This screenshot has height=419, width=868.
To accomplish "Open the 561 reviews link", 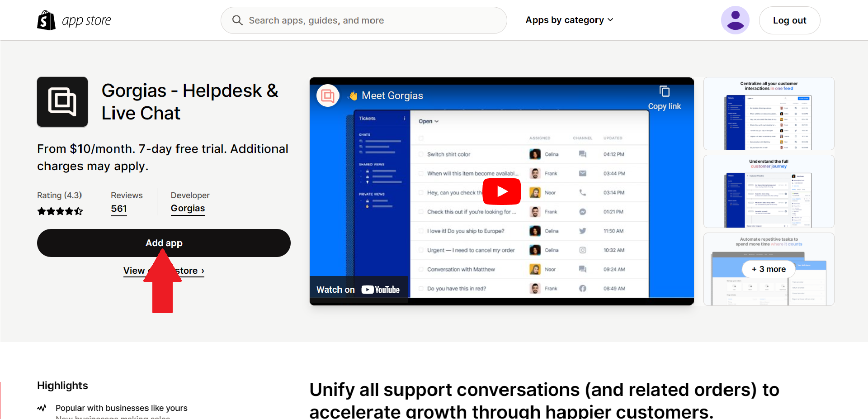I will (119, 209).
